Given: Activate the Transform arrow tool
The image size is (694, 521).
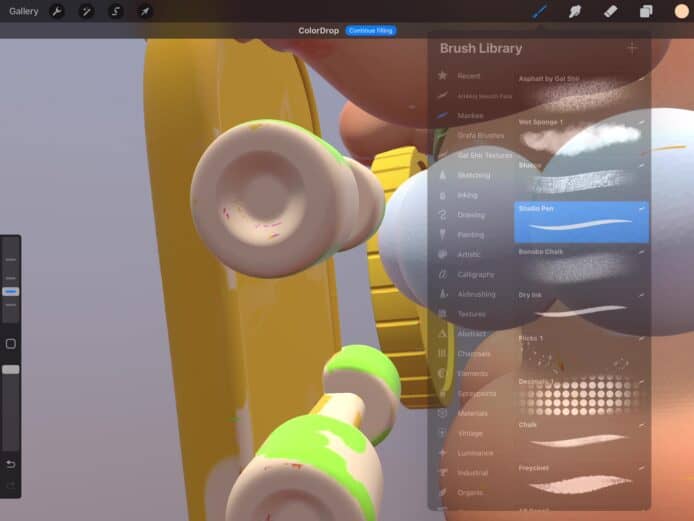Looking at the screenshot, I should click(x=145, y=11).
